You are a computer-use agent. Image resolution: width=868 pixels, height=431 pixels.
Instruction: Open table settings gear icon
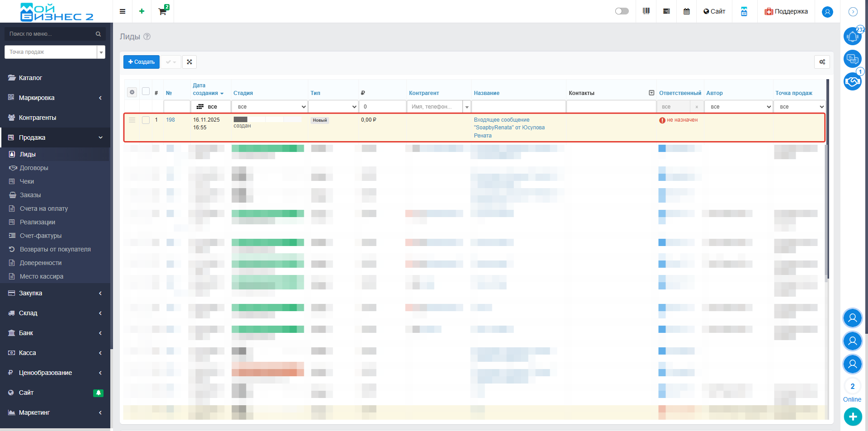point(822,62)
